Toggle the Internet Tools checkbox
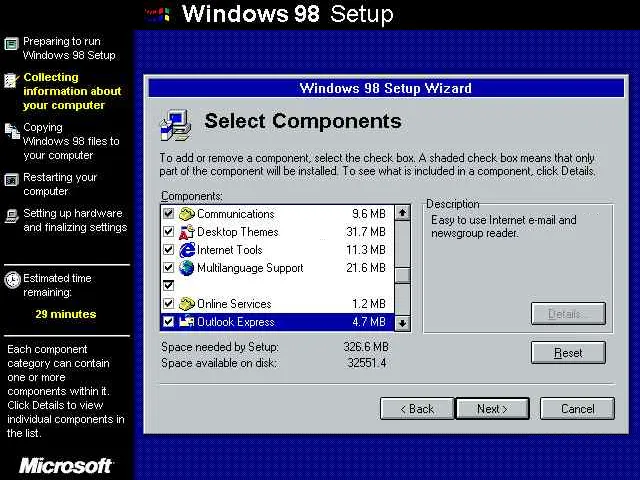Screen dimensions: 640x480 click(169, 249)
